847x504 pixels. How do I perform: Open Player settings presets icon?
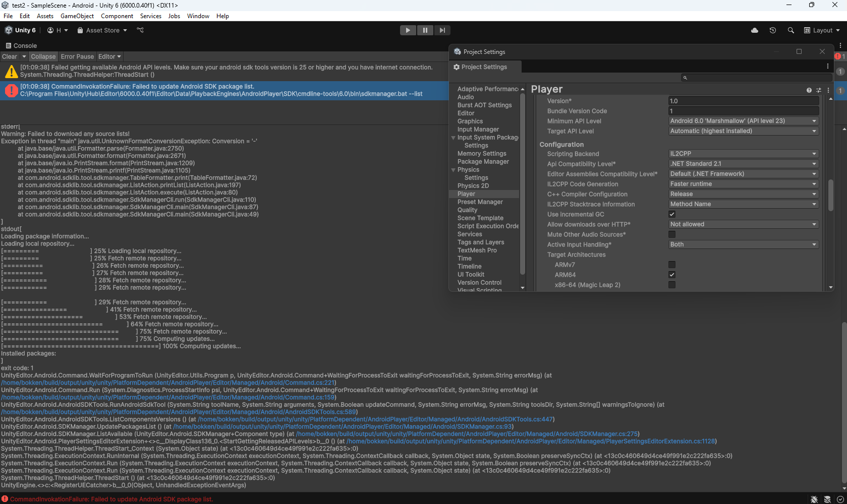(x=819, y=90)
